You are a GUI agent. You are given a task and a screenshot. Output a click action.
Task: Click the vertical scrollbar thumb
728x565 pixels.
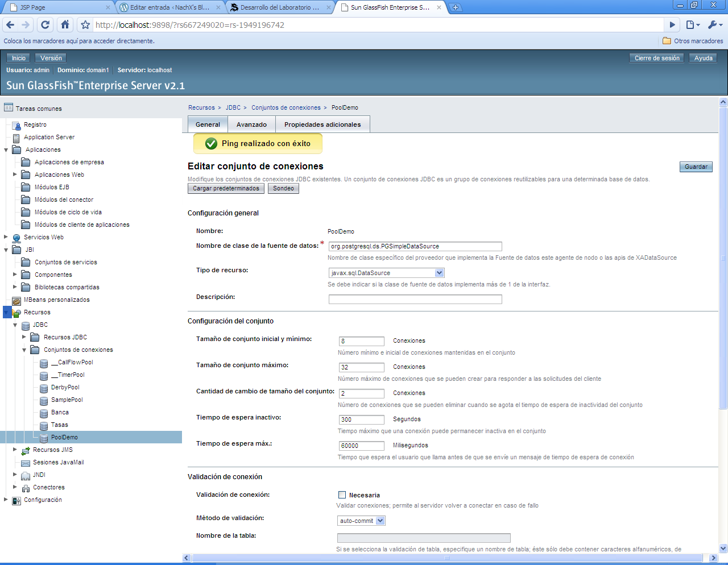click(723, 257)
